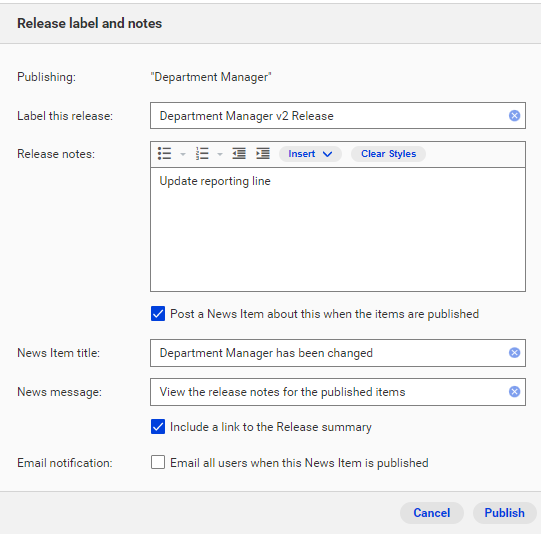The height and width of the screenshot is (540, 544).
Task: Decrease indent in release notes toolbar
Action: click(x=239, y=153)
